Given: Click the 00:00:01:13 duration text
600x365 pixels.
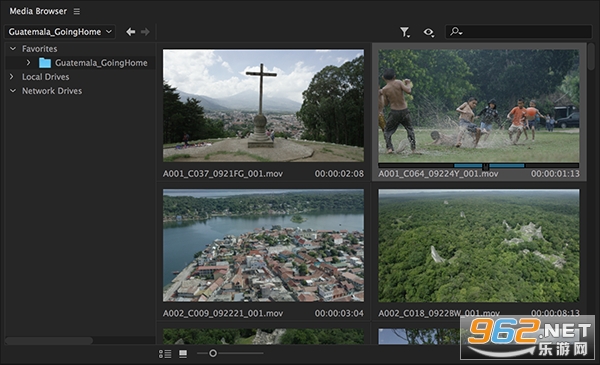Looking at the screenshot, I should point(555,174).
